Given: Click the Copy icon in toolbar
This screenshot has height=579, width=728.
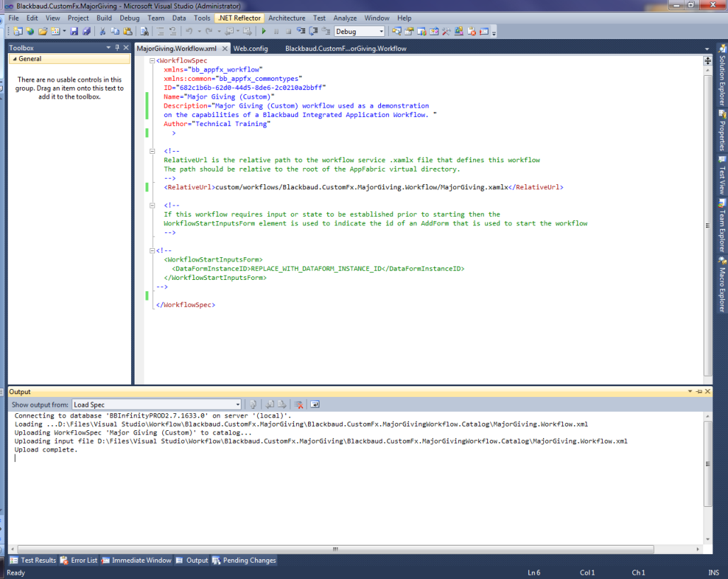Looking at the screenshot, I should 115,31.
